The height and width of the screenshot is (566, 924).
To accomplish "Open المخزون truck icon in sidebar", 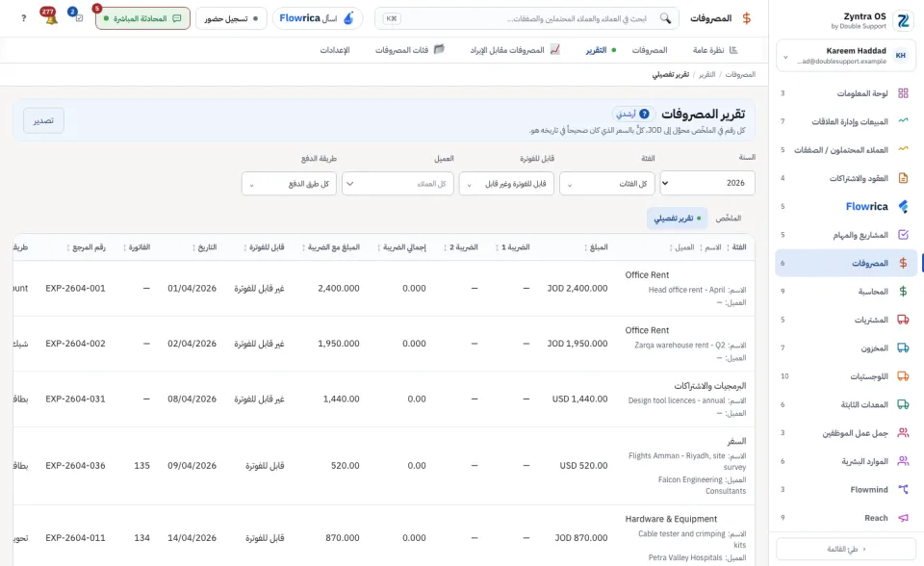I will coord(903,347).
